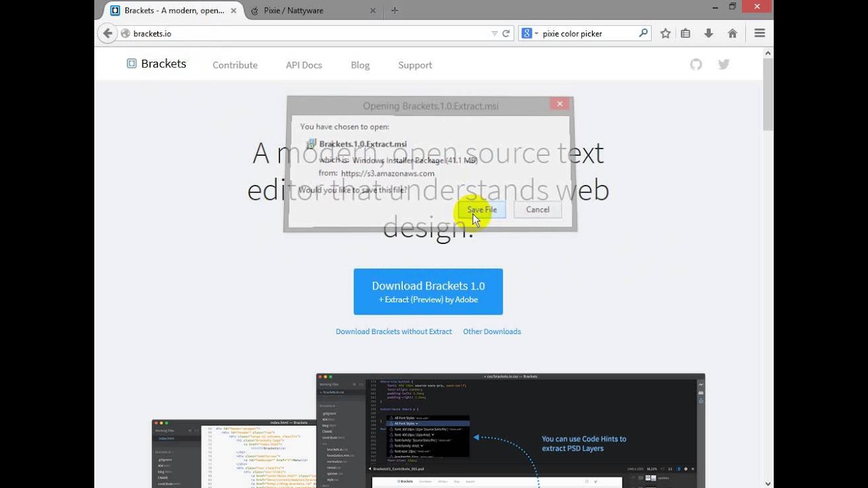
Task: Open the Firefox hamburger menu
Action: click(759, 33)
